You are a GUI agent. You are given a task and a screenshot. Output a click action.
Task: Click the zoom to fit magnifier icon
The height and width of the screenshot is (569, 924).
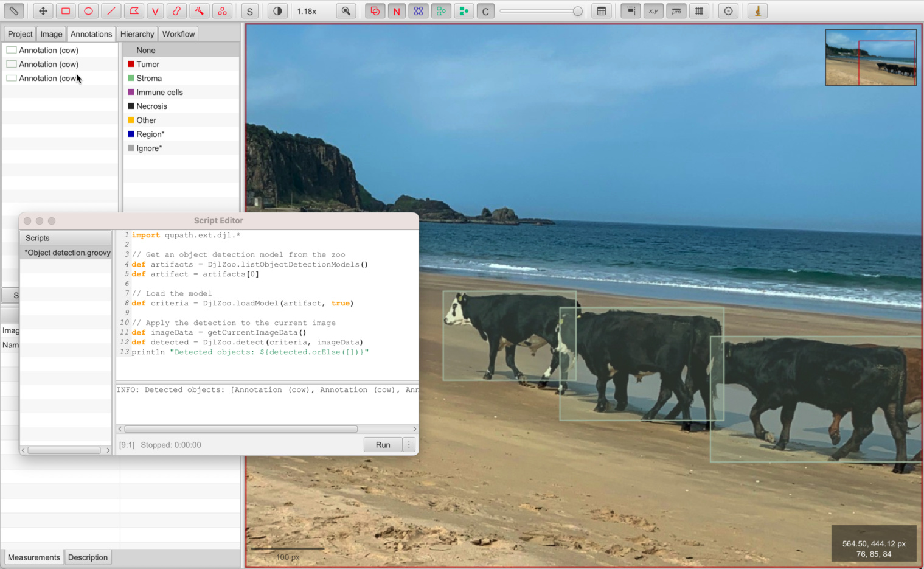point(346,11)
